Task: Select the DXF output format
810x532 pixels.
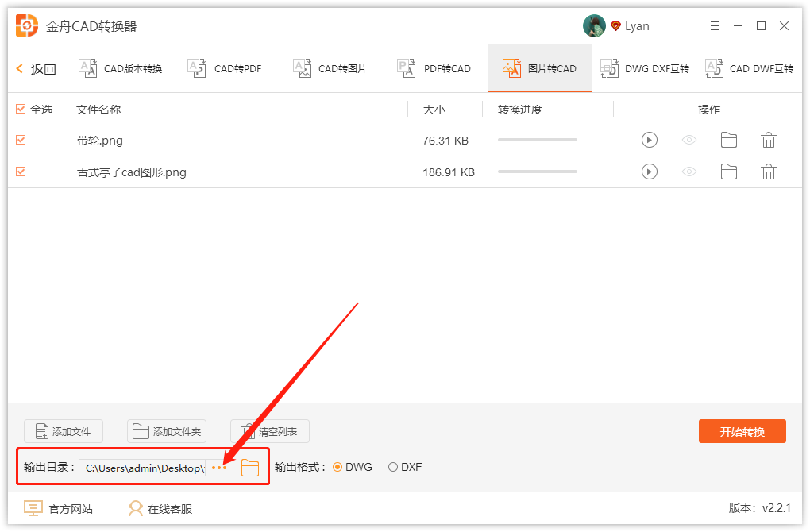Action: click(x=394, y=467)
